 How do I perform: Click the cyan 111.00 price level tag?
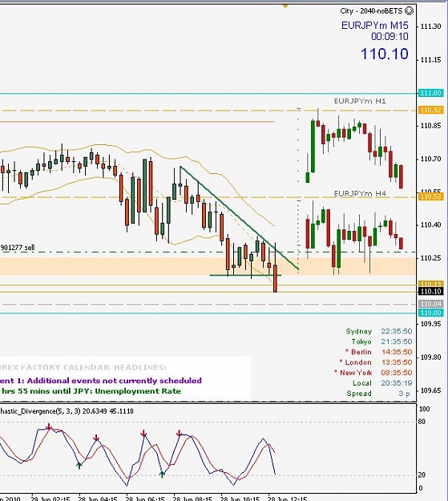[x=430, y=93]
